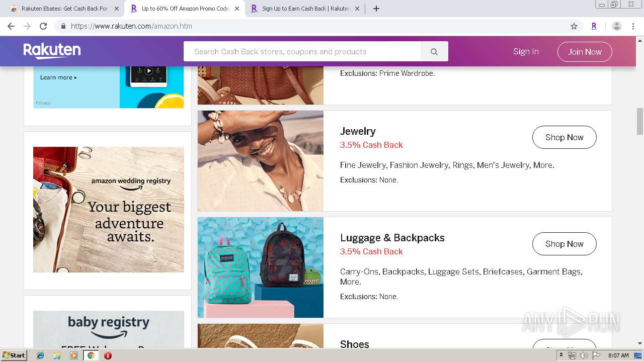Click 'Exclusions: Prime Wardrobe.' text
644x362 pixels.
[387, 73]
